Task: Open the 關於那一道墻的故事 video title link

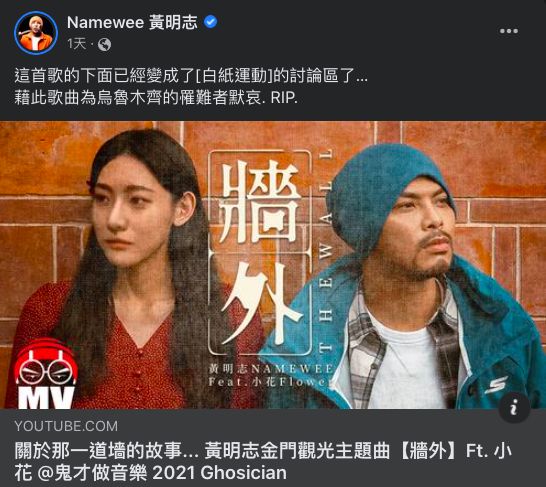Action: (263, 462)
